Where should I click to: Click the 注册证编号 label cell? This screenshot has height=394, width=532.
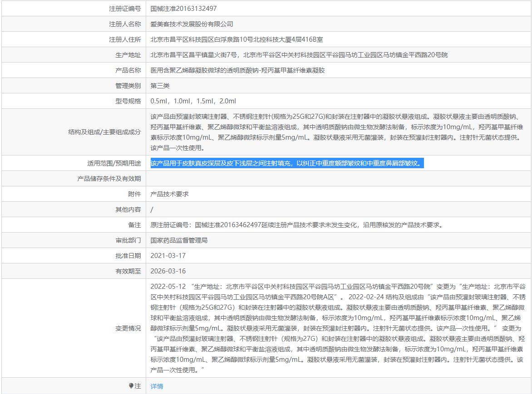[x=125, y=9]
